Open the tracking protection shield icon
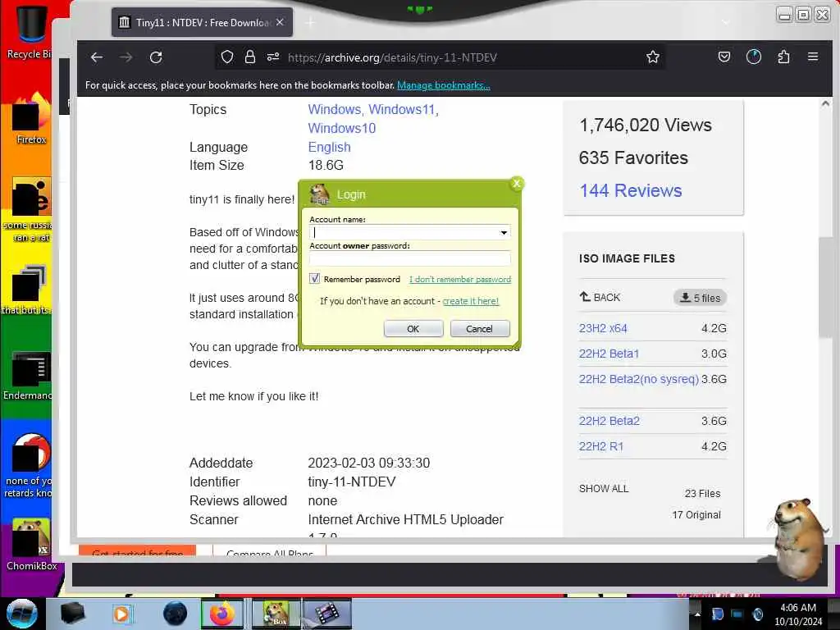The height and width of the screenshot is (630, 840). click(227, 57)
